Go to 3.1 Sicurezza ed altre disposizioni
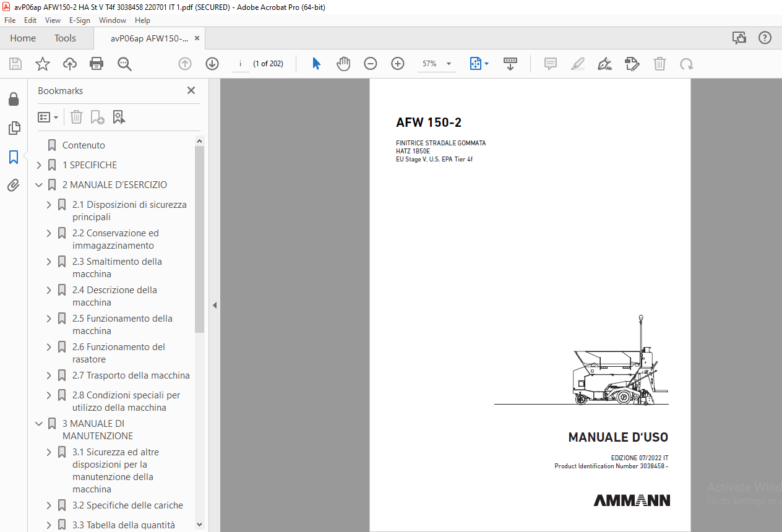 (115, 471)
